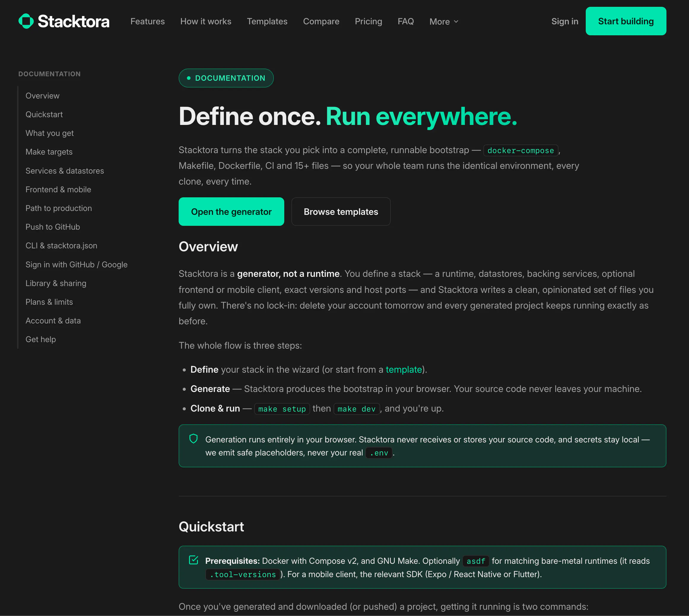Image resolution: width=689 pixels, height=616 pixels.
Task: Navigate to Account & data section
Action: click(x=53, y=320)
